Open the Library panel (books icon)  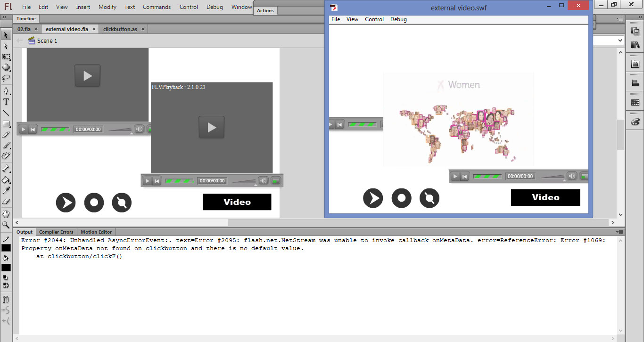[x=635, y=45]
